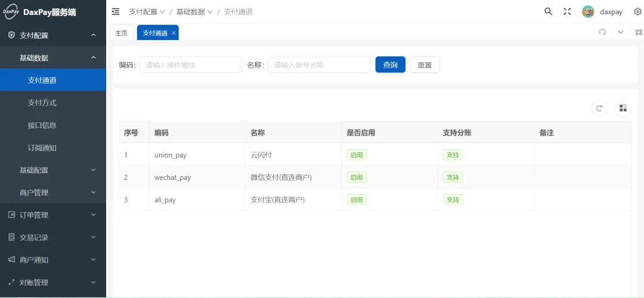Click the daxpay username
The image size is (644, 298).
click(x=611, y=12)
